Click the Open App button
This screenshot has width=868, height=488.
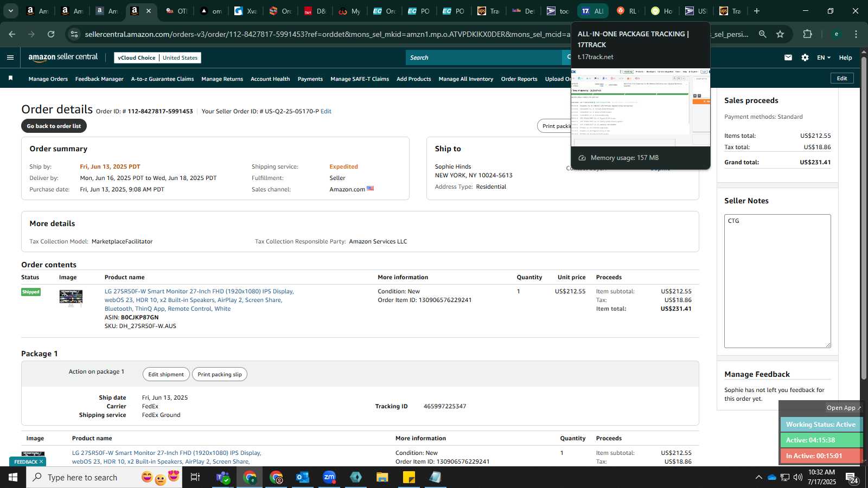(844, 408)
